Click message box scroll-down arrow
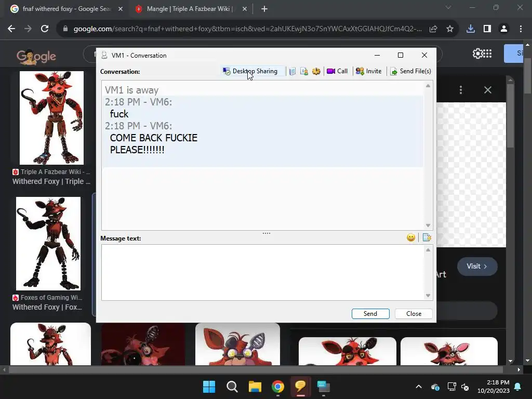Screen dimensions: 532x399 428,296
